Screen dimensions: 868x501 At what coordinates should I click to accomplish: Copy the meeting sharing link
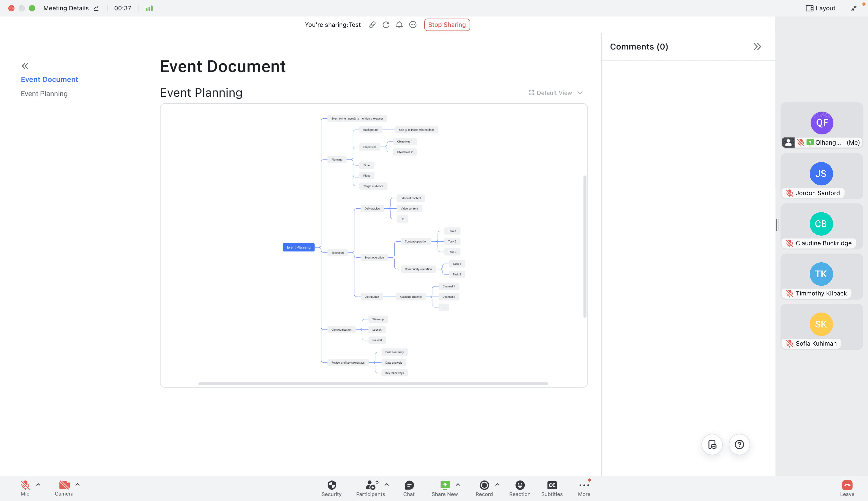(x=372, y=24)
